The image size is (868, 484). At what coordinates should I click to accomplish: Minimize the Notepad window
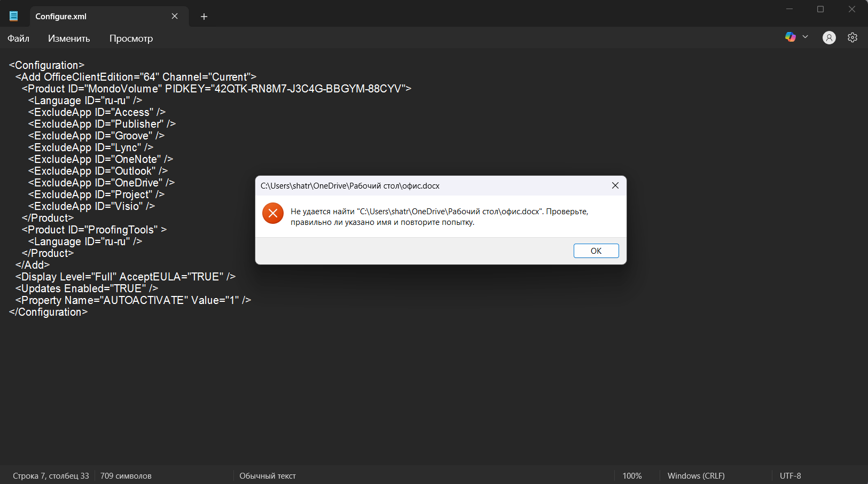coord(789,9)
